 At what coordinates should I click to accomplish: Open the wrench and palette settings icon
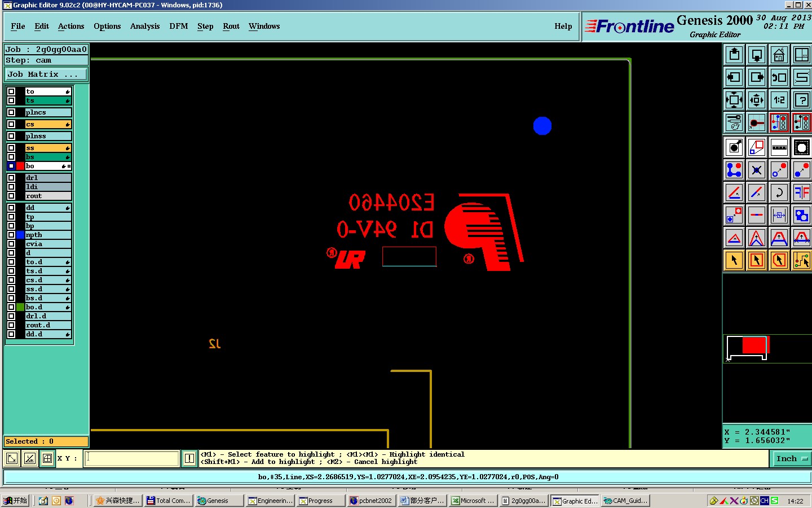point(734,122)
